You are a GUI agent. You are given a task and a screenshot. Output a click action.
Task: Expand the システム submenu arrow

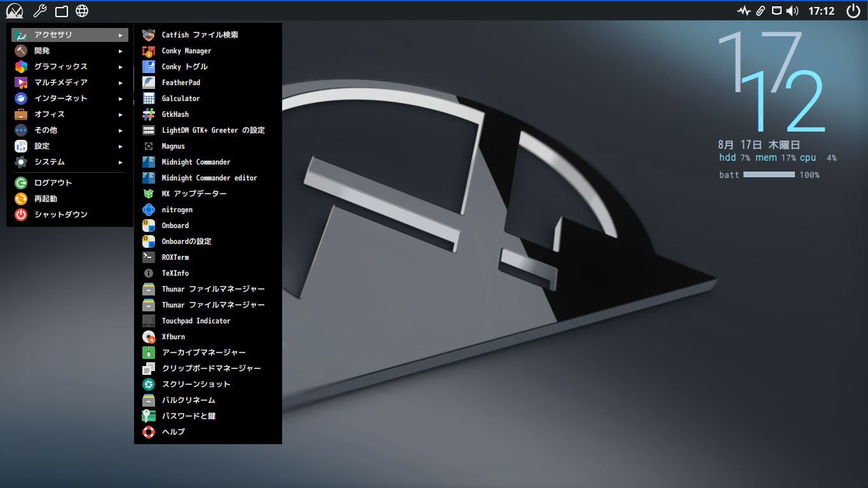120,162
